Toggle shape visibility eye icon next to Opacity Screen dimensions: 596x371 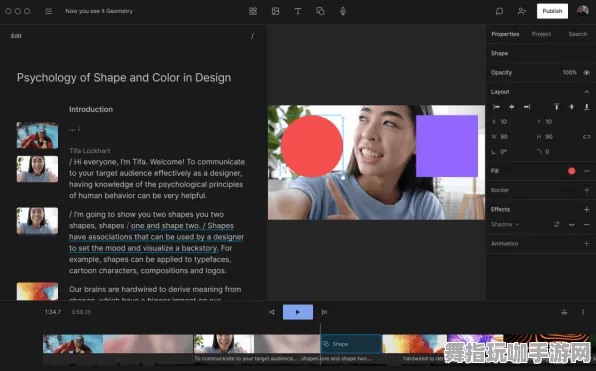coord(586,73)
